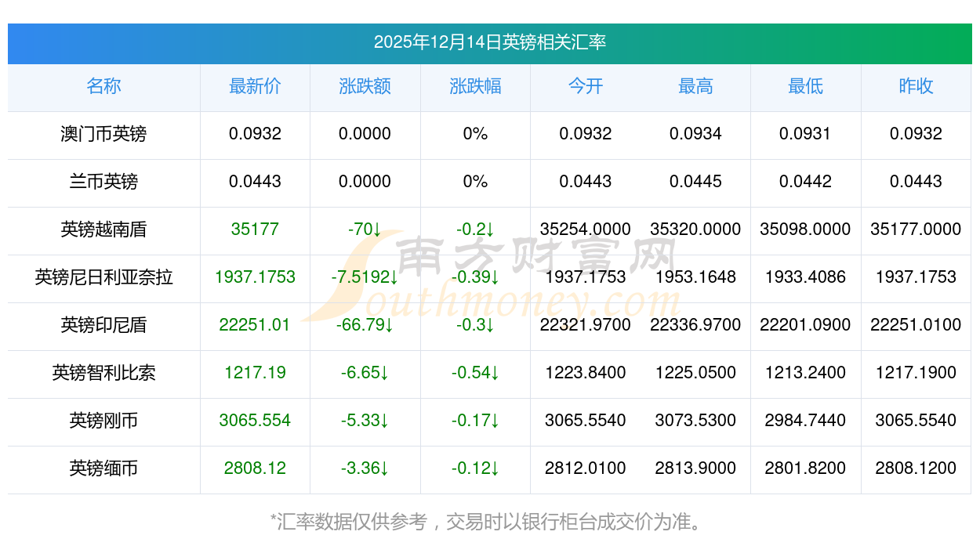This screenshot has width=980, height=546.
Task: Click the 名称 column header
Action: coord(103,86)
